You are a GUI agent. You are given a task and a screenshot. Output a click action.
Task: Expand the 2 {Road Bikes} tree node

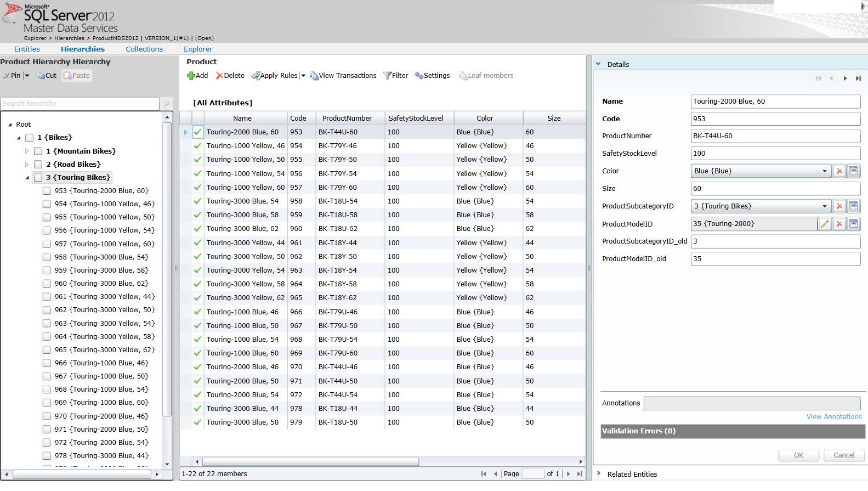click(26, 165)
